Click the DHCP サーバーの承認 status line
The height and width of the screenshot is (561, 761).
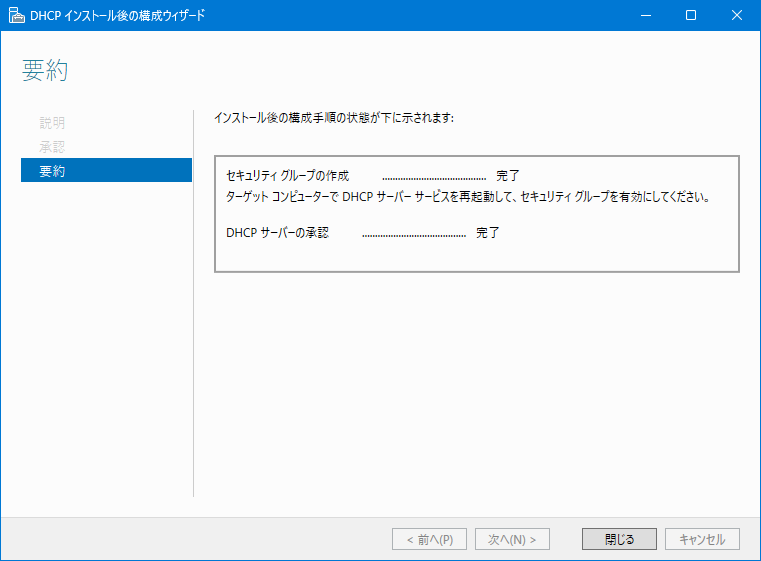[363, 233]
